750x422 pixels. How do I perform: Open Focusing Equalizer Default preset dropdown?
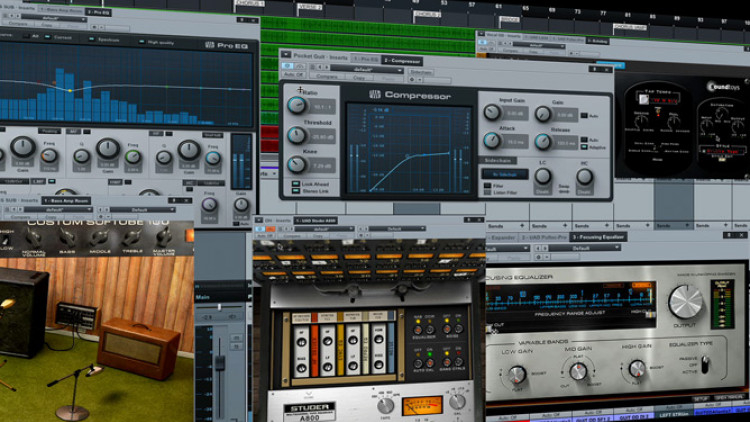(x=584, y=248)
